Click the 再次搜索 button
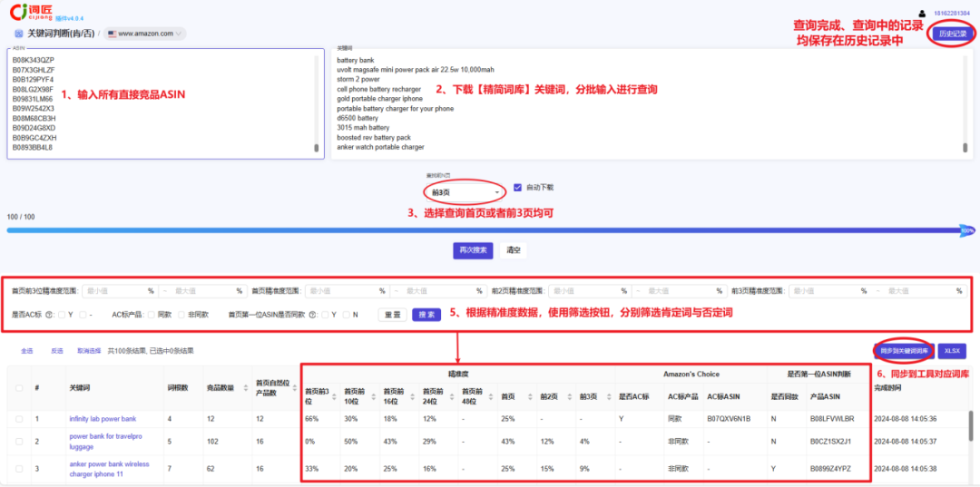980x487 pixels. 473,249
